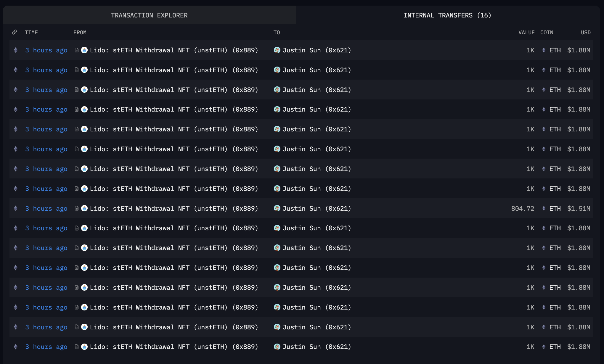Sort by the TIME column header
The height and width of the screenshot is (364, 604).
coord(31,33)
